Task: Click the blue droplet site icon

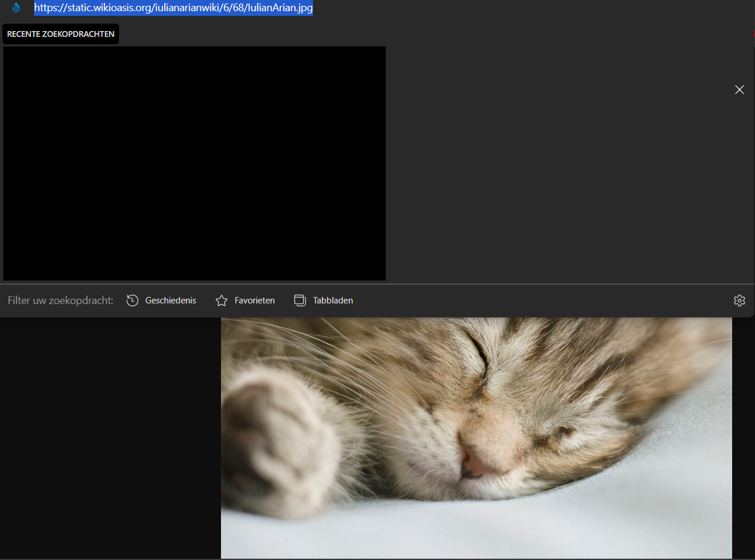Action: (x=16, y=8)
